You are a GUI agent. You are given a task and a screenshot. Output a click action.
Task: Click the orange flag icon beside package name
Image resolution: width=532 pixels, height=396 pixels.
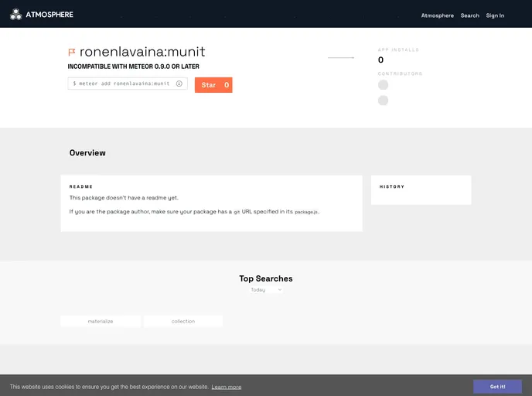(x=72, y=53)
